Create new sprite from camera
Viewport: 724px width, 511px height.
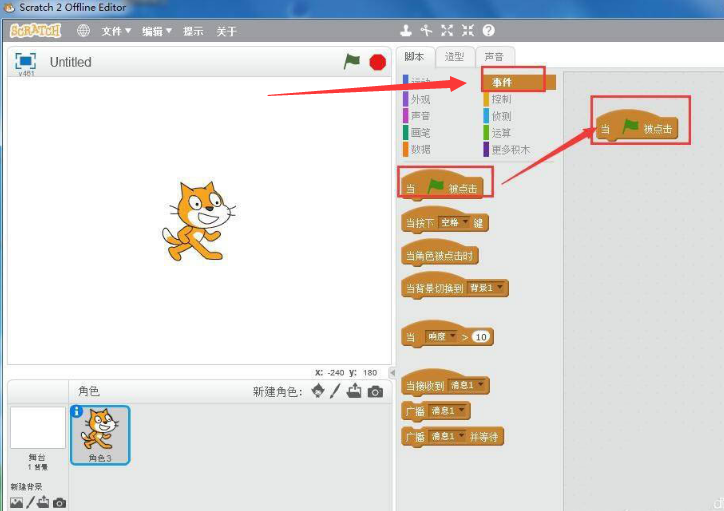point(375,392)
